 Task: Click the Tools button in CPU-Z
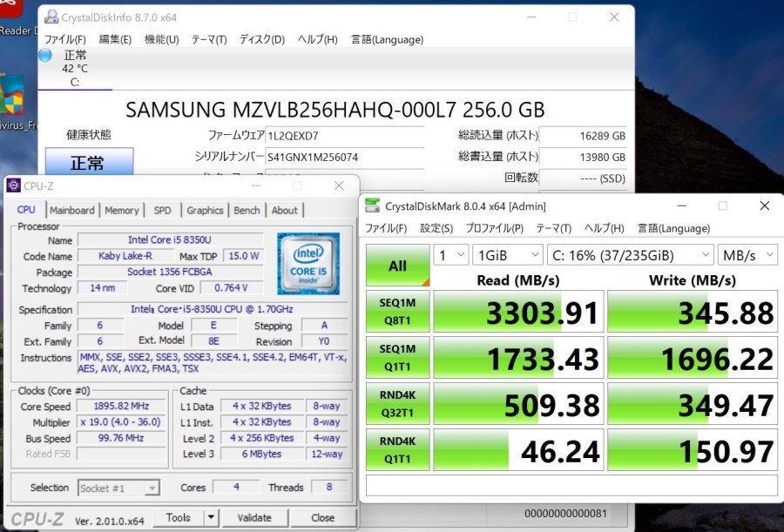(x=179, y=517)
